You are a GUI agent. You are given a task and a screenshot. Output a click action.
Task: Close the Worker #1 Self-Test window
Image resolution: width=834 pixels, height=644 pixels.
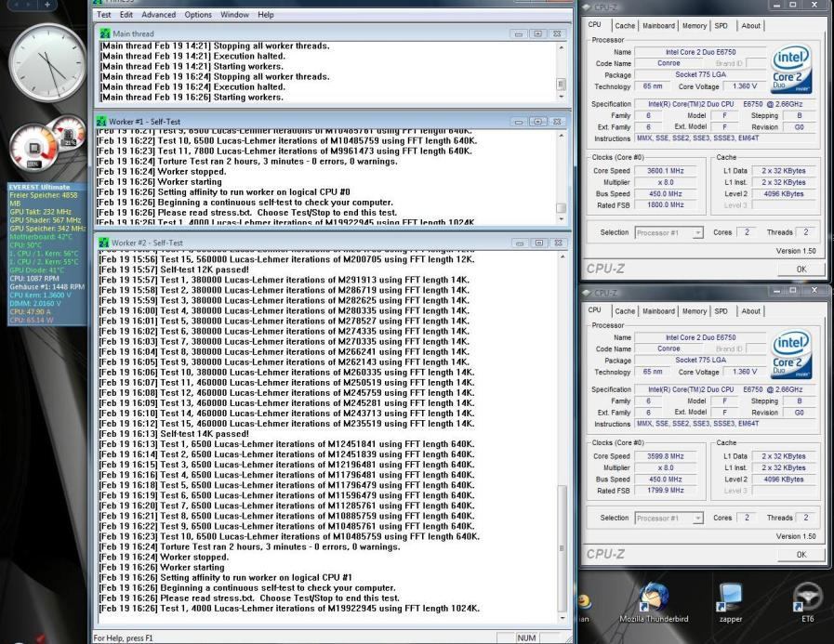(557, 122)
